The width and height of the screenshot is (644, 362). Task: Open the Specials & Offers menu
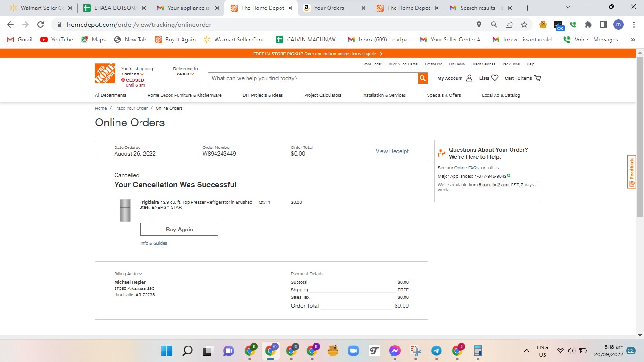[x=444, y=95]
